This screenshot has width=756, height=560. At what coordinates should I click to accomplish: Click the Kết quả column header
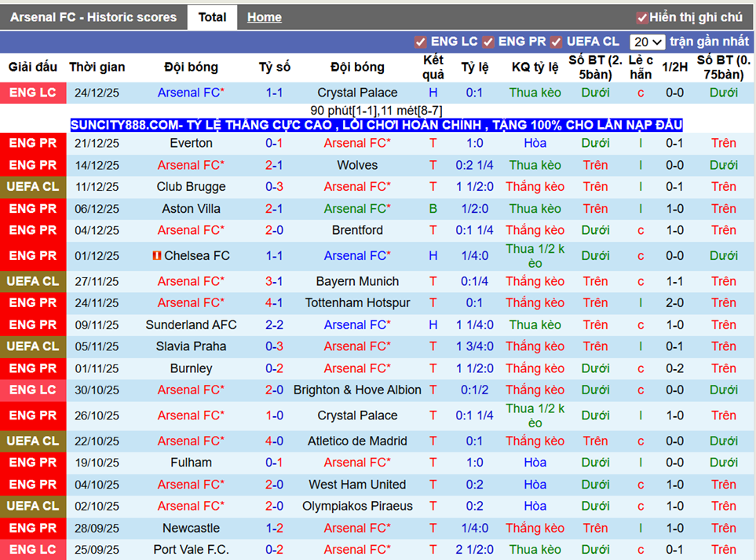click(433, 67)
